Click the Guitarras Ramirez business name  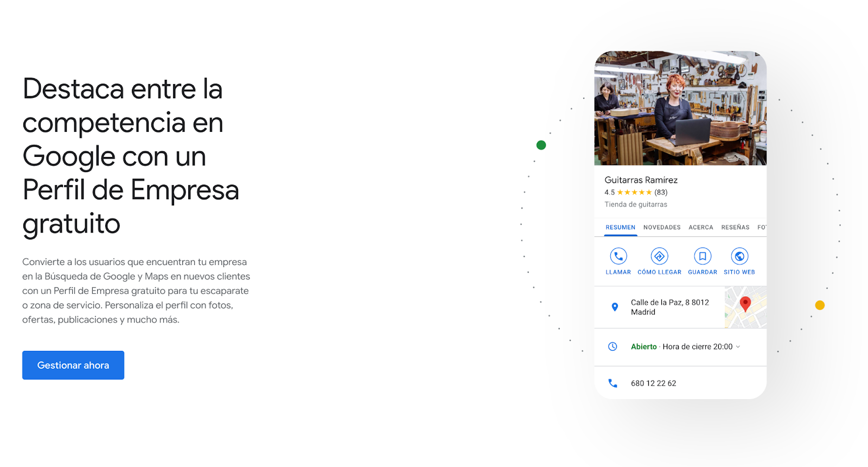tap(641, 180)
